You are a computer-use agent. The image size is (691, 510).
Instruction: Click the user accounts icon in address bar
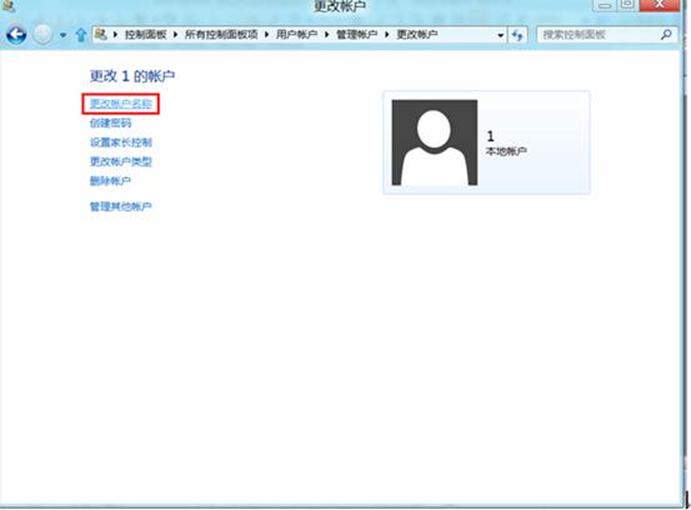click(x=101, y=34)
